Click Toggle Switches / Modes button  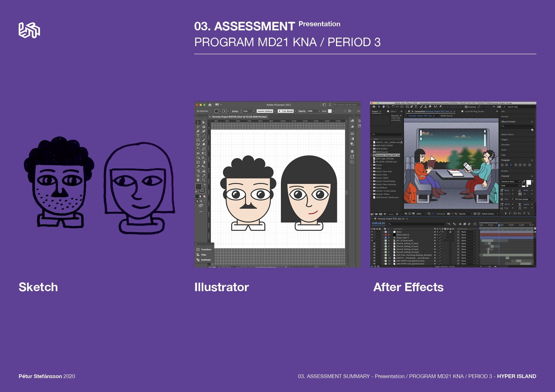(x=445, y=266)
